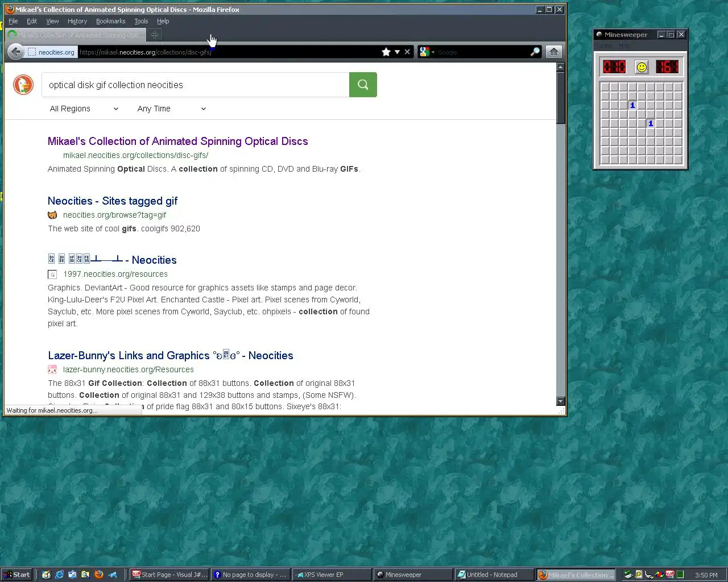Click the favicon beside 1997.neocities.org/resources

tap(52, 274)
